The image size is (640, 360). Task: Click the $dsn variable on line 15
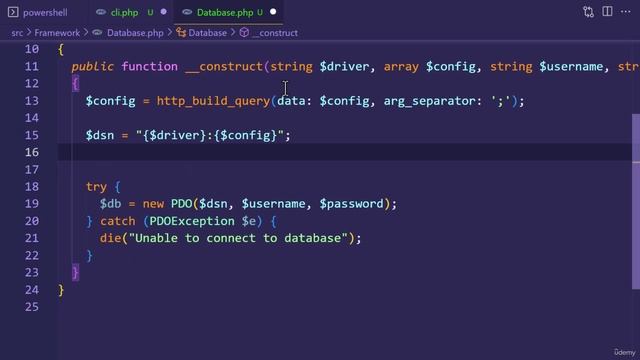(x=100, y=135)
